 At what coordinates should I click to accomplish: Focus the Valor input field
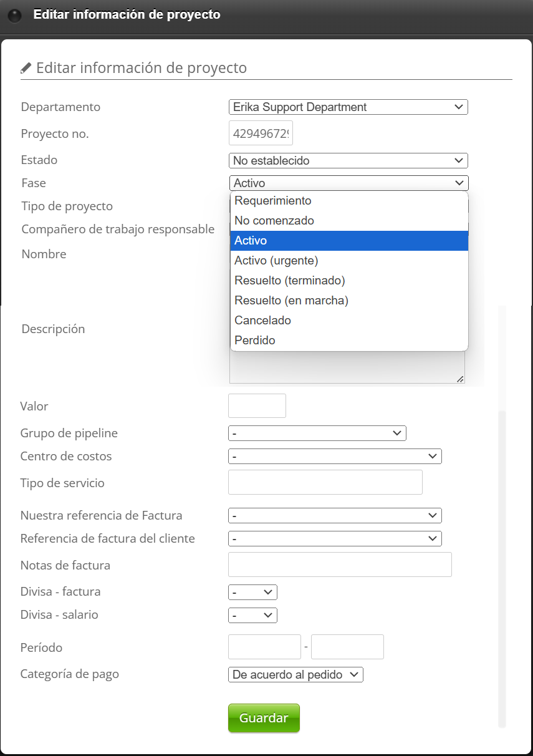(257, 406)
